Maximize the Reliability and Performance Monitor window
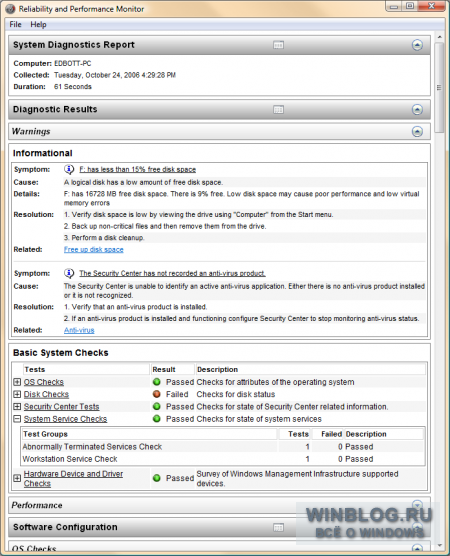 coord(410,6)
